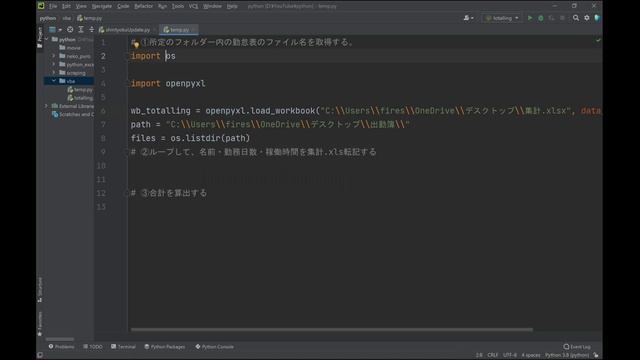Click the Select Opened File target icon
Viewport: 640px width, 360px height.
tap(70, 29)
